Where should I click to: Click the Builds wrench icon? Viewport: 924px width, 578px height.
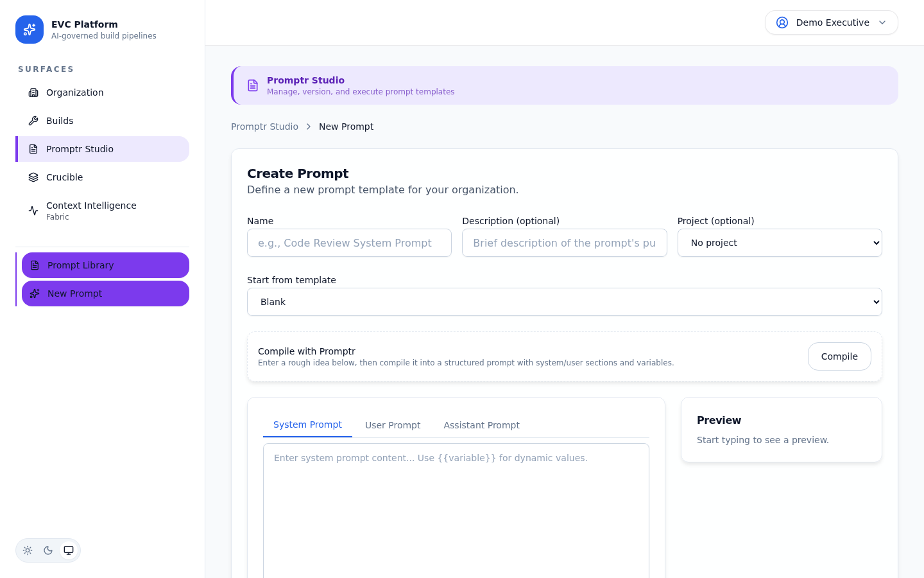(33, 121)
